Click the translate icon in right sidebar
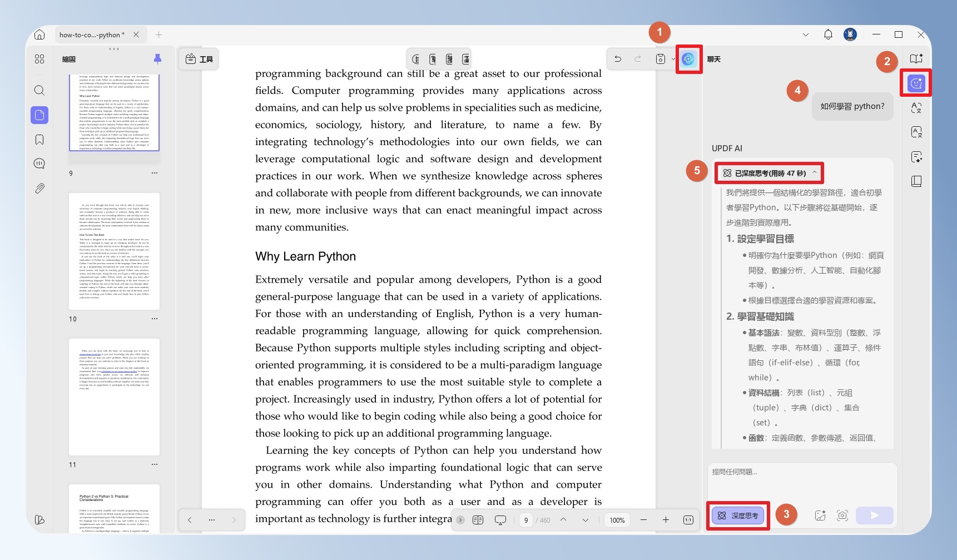 tap(916, 108)
